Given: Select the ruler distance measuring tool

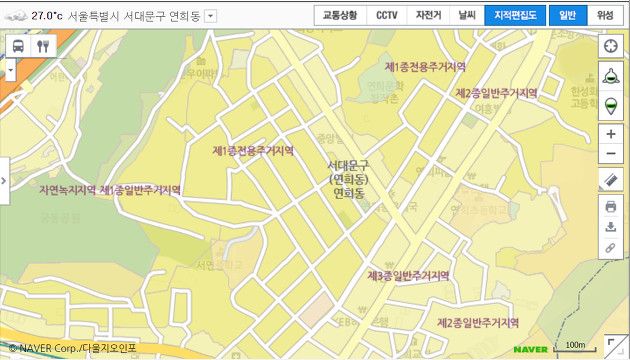Looking at the screenshot, I should [611, 180].
